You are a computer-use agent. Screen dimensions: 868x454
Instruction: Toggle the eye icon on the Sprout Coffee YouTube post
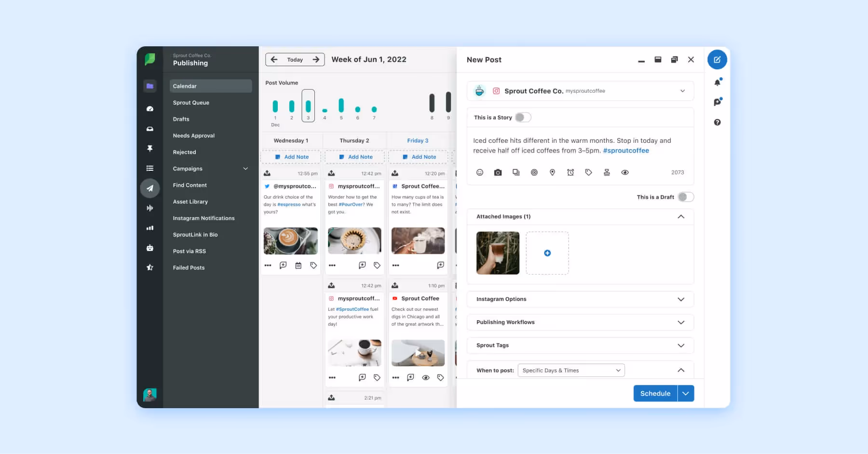(426, 378)
